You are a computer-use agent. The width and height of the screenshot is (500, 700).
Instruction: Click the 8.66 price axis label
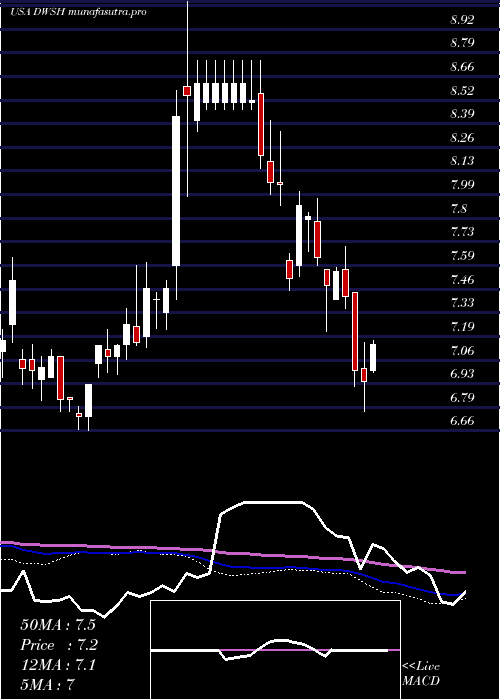pos(462,67)
